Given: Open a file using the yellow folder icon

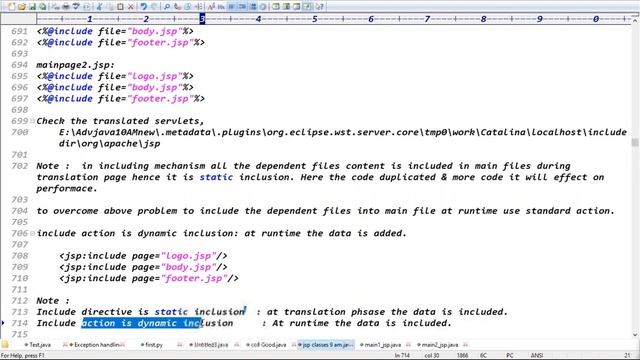Looking at the screenshot, I should [22, 7].
